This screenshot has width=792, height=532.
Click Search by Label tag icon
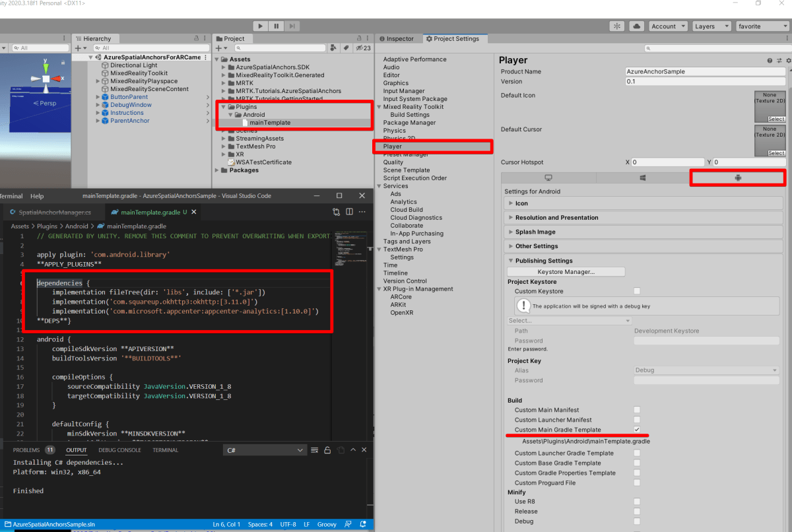tap(345, 48)
